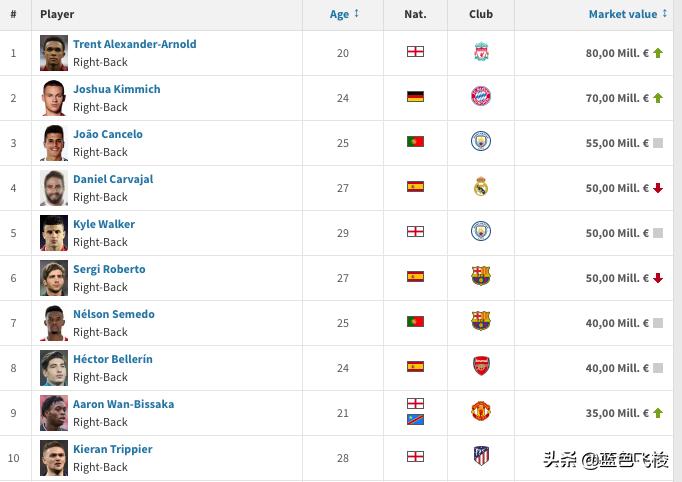Click the Manchester United club crest

coord(481,411)
